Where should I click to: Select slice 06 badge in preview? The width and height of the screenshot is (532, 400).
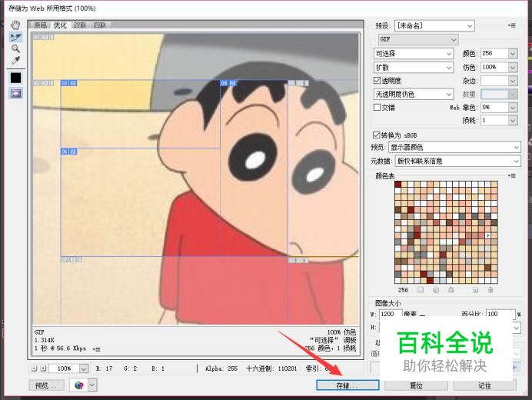(x=68, y=151)
